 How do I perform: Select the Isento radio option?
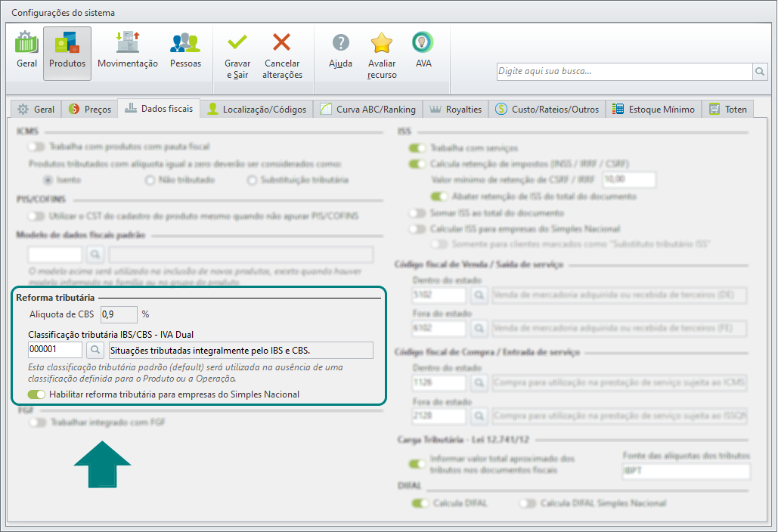[x=48, y=180]
